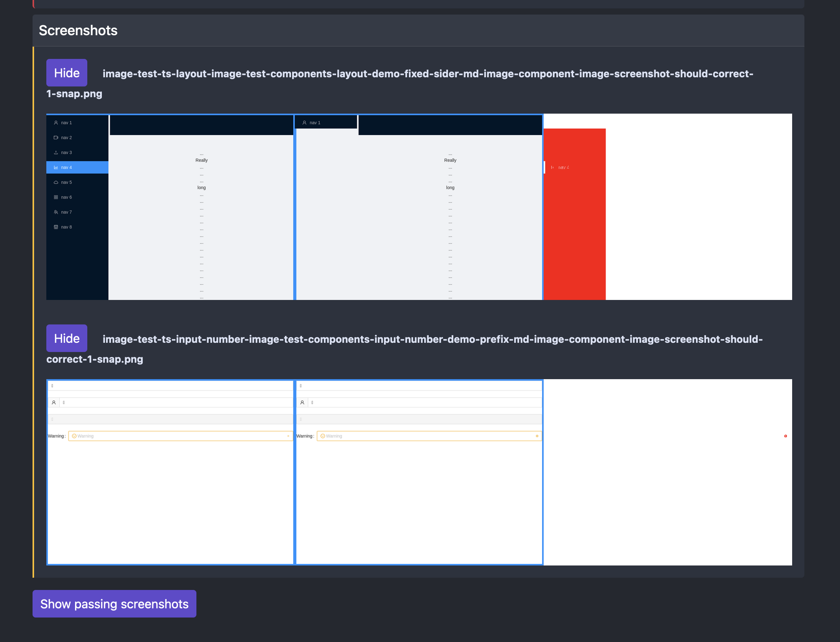The width and height of the screenshot is (840, 642).
Task: Click the bar chart icon on nav 4
Action: 56,167
